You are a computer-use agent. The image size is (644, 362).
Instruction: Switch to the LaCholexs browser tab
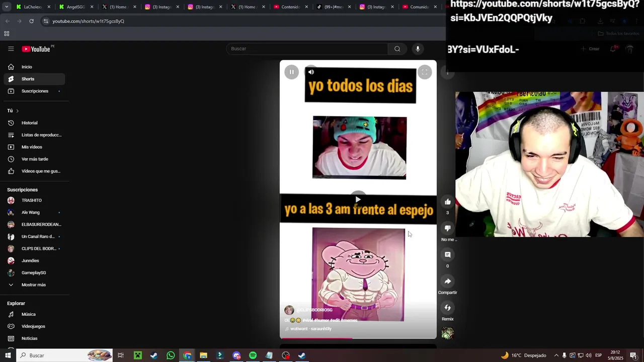[x=33, y=7]
